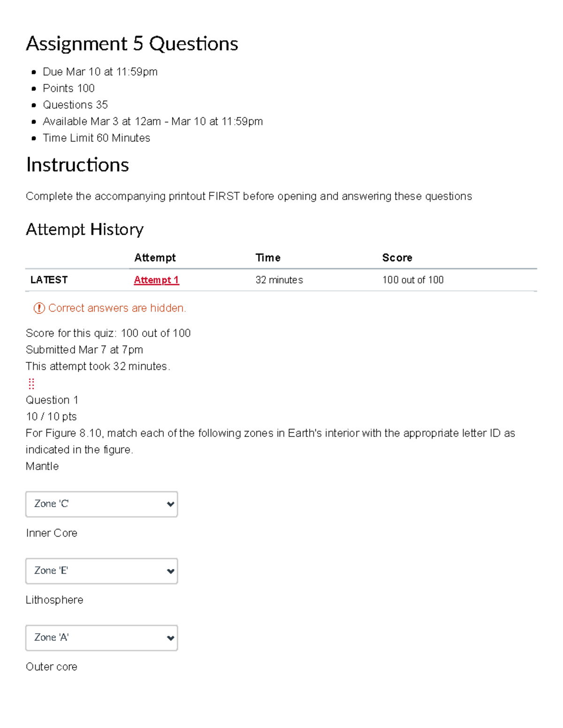Click the divider line under the attempt table
Screen dimensions: 563x728
coord(281,292)
